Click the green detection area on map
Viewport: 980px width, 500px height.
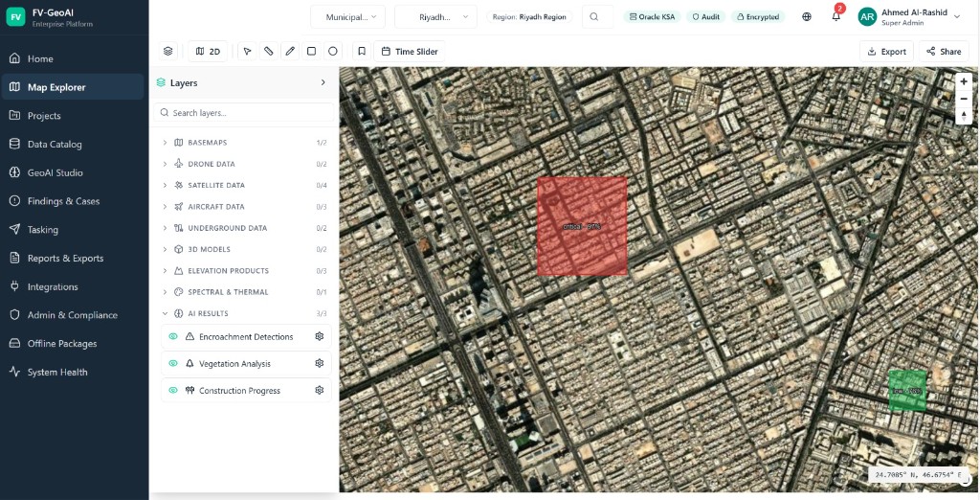pyautogui.click(x=907, y=391)
